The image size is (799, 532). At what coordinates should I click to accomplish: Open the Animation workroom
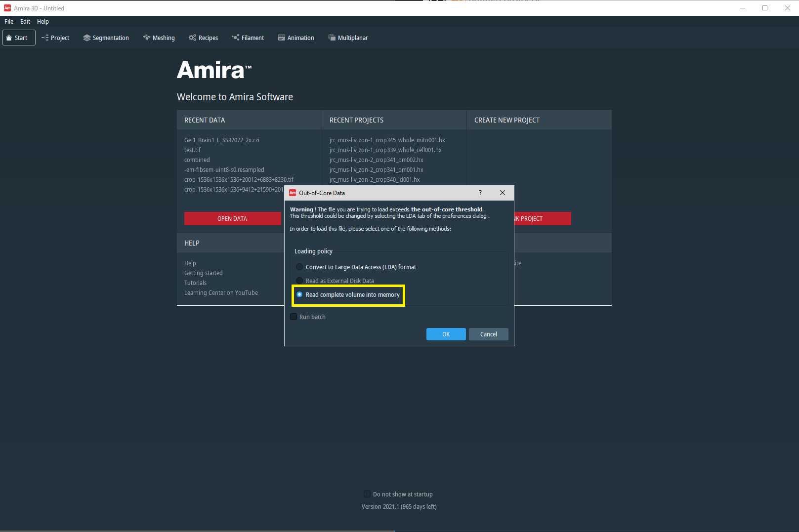(x=296, y=38)
